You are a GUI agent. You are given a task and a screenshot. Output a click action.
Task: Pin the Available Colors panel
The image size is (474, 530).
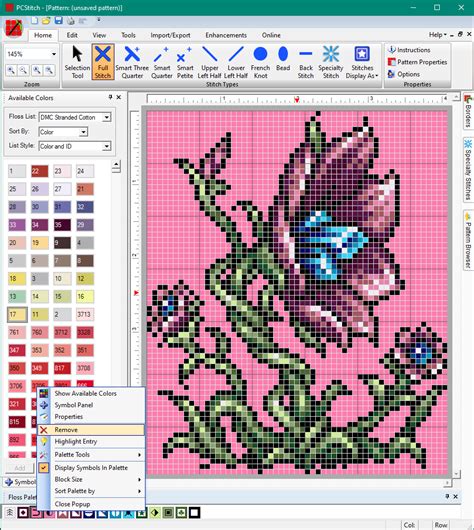(x=110, y=97)
